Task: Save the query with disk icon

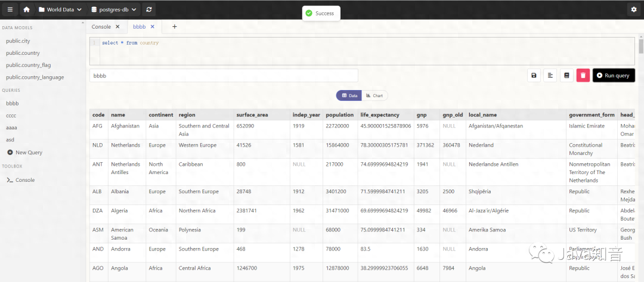Action: point(534,76)
